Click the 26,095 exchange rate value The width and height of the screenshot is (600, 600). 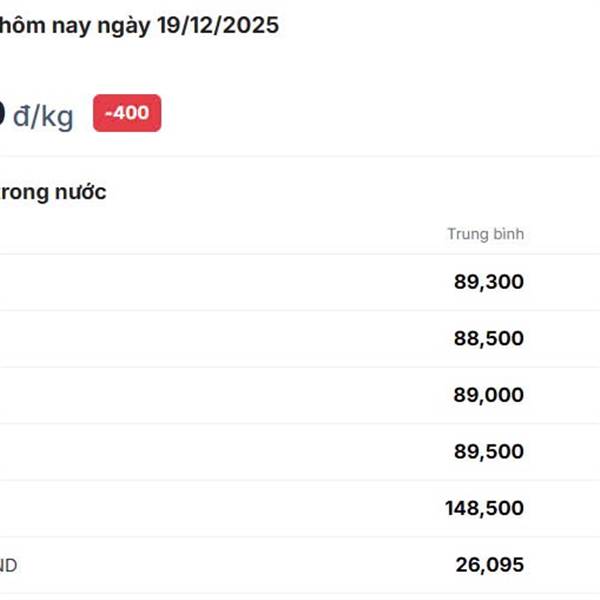click(489, 565)
